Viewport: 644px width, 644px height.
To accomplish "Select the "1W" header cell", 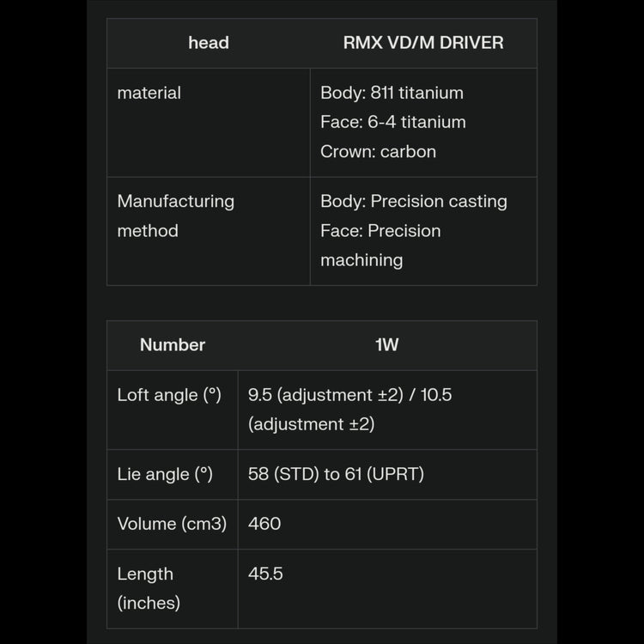I will (387, 345).
